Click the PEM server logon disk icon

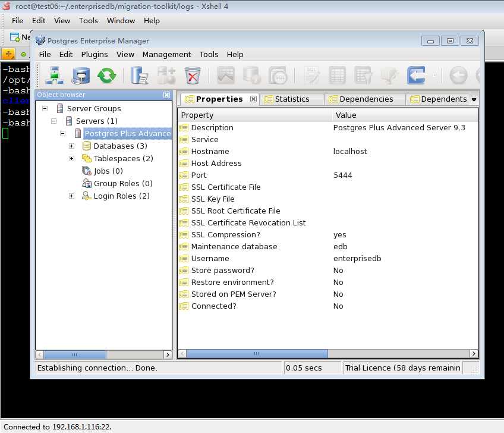(x=81, y=76)
